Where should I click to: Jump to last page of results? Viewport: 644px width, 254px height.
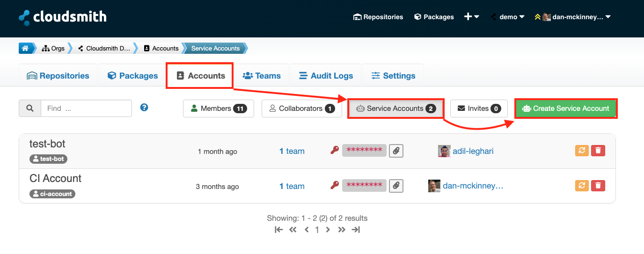[x=356, y=230]
